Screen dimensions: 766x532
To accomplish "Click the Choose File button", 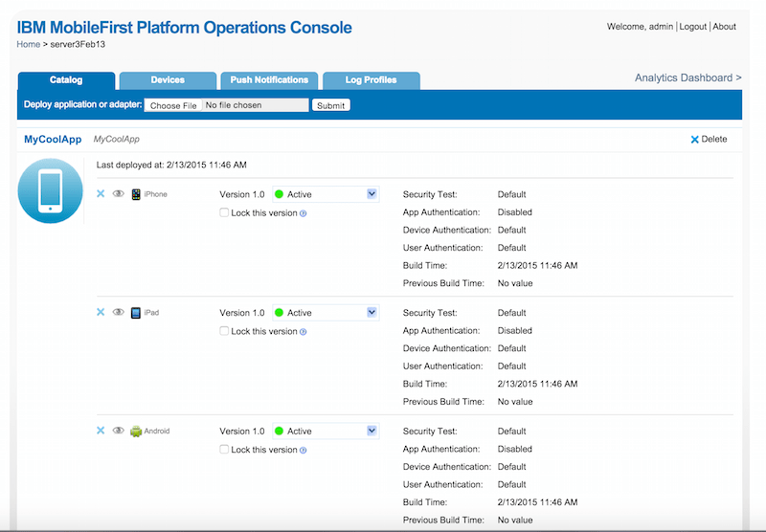I will click(173, 105).
